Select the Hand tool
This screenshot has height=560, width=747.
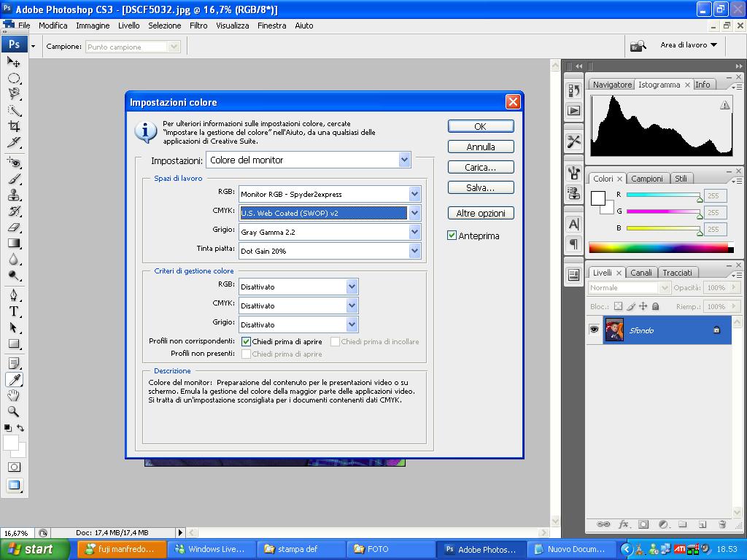(x=14, y=395)
